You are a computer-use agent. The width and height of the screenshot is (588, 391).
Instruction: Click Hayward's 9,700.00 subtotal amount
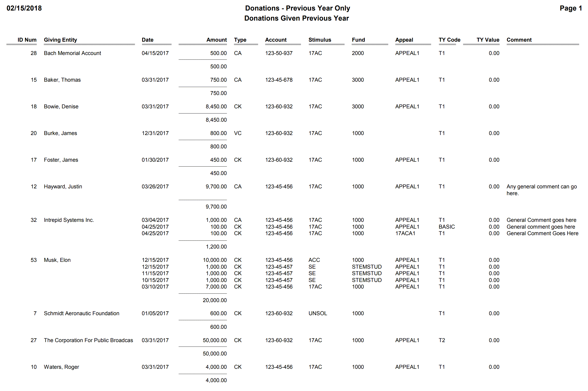point(216,206)
